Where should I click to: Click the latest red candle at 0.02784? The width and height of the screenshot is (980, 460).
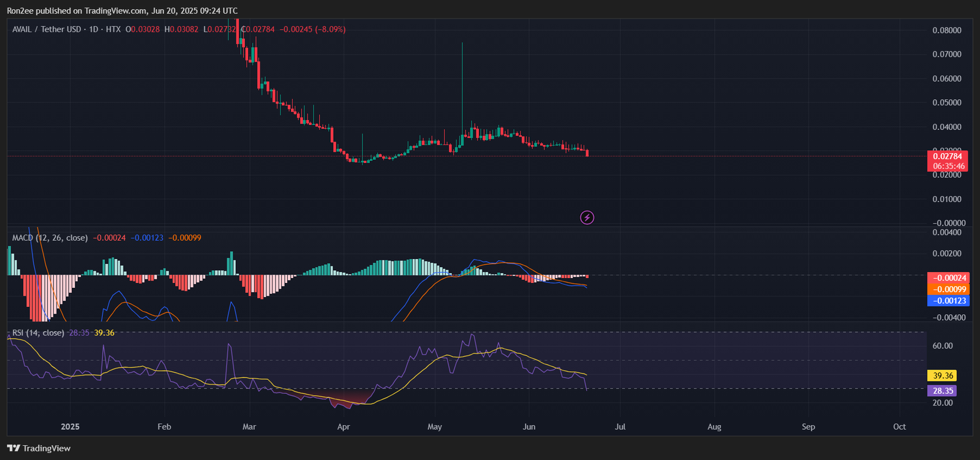(x=587, y=153)
